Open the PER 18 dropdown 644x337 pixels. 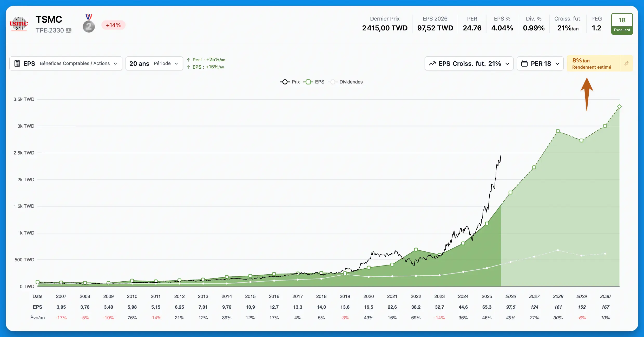(540, 63)
